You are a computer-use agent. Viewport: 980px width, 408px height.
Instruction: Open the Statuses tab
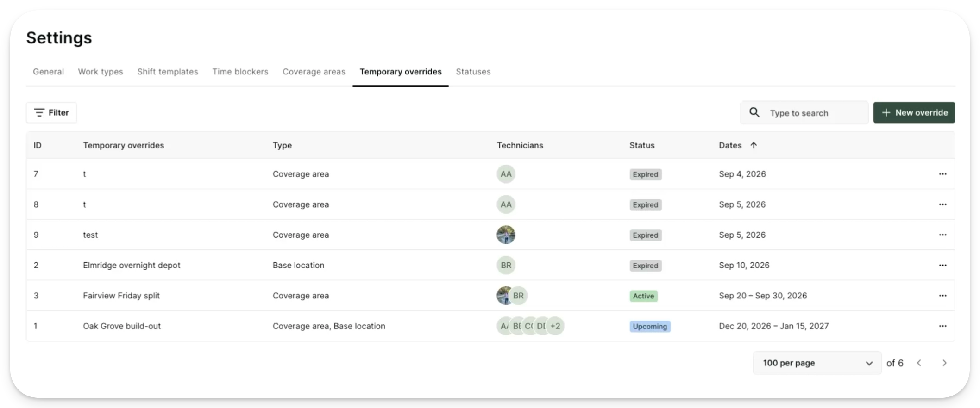473,72
